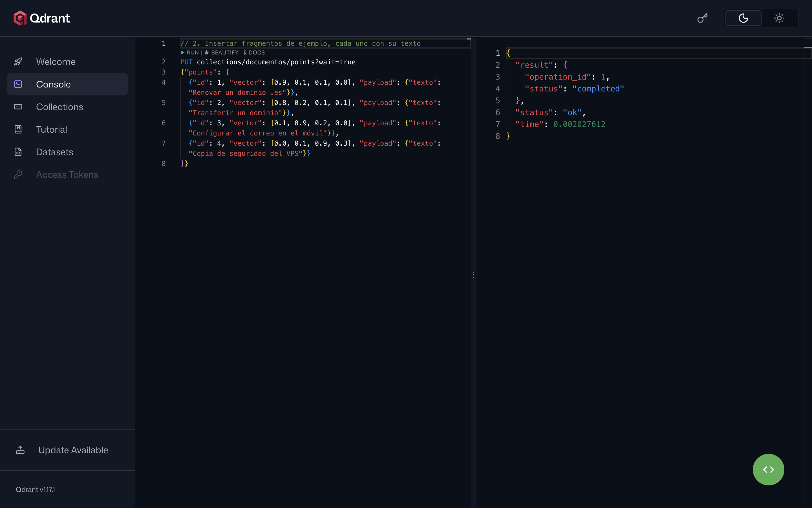Click the PUT collections/documentos/points request line
This screenshot has height=508, width=812.
click(268, 62)
